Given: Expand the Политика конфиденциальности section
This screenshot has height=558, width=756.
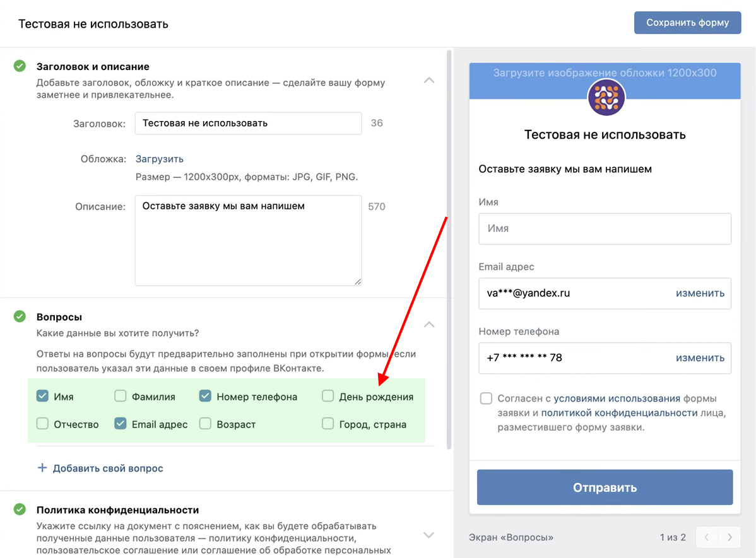Looking at the screenshot, I should [429, 535].
